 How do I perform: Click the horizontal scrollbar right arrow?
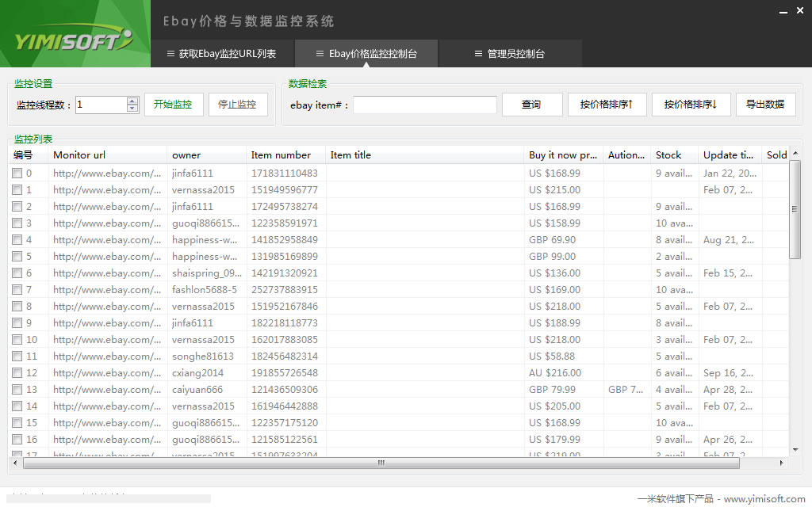point(781,463)
